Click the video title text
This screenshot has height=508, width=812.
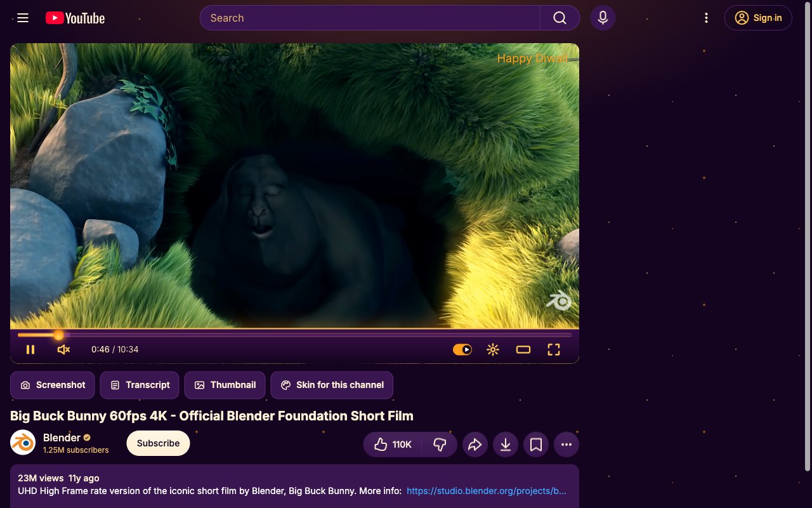(x=212, y=416)
